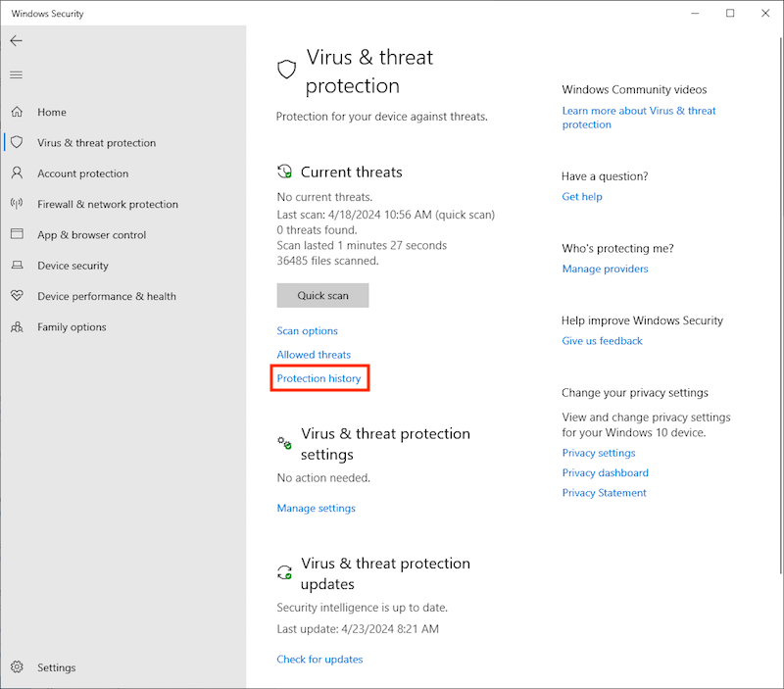Click the Account protection person icon
The width and height of the screenshot is (784, 689).
[17, 173]
